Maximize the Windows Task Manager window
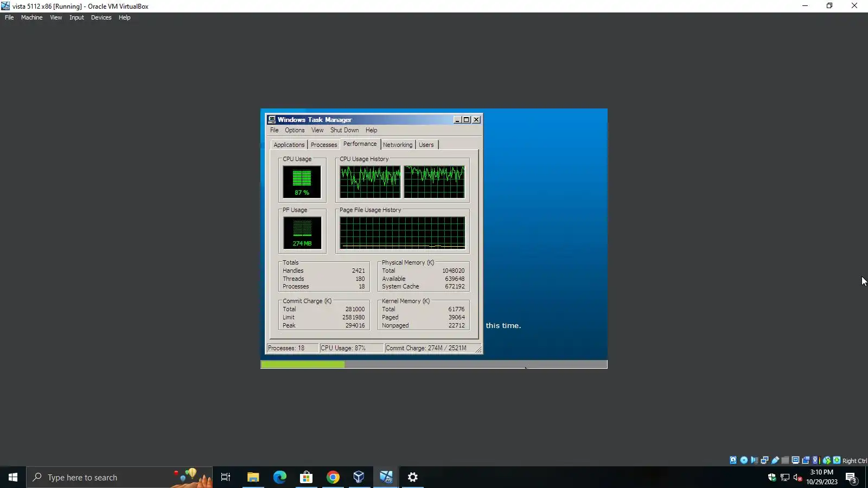 [466, 120]
